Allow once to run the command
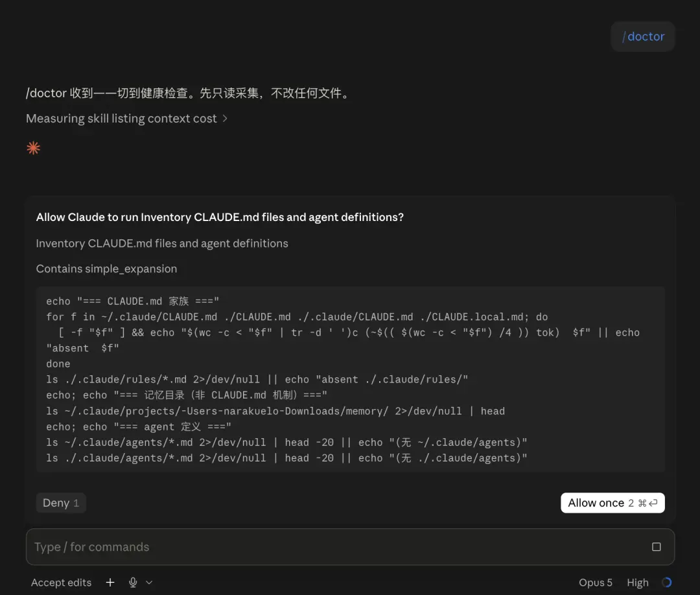700x595 pixels. click(x=612, y=503)
